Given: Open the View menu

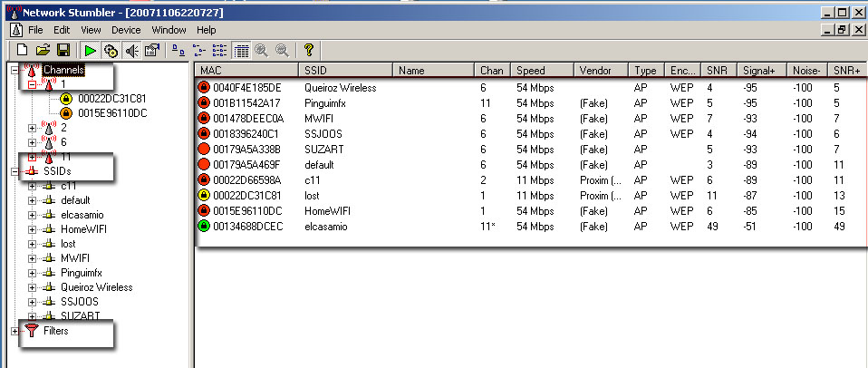Looking at the screenshot, I should pos(91,30).
